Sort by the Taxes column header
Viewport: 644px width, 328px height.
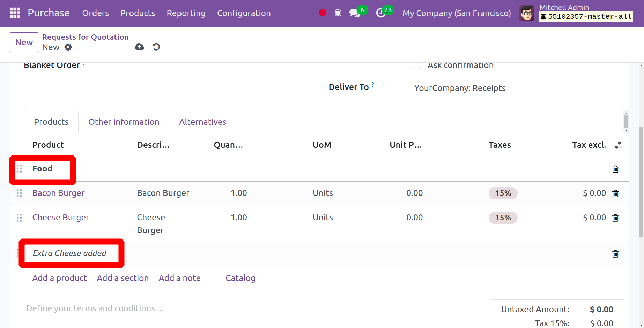coord(500,145)
